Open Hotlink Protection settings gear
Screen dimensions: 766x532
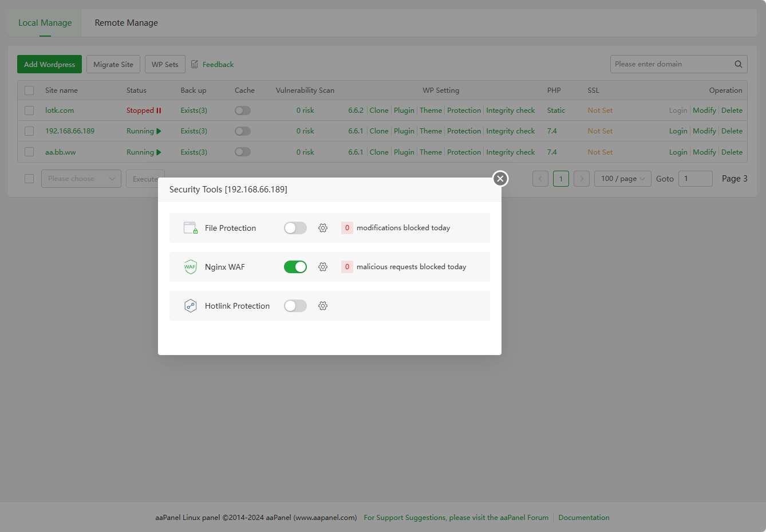(x=323, y=306)
